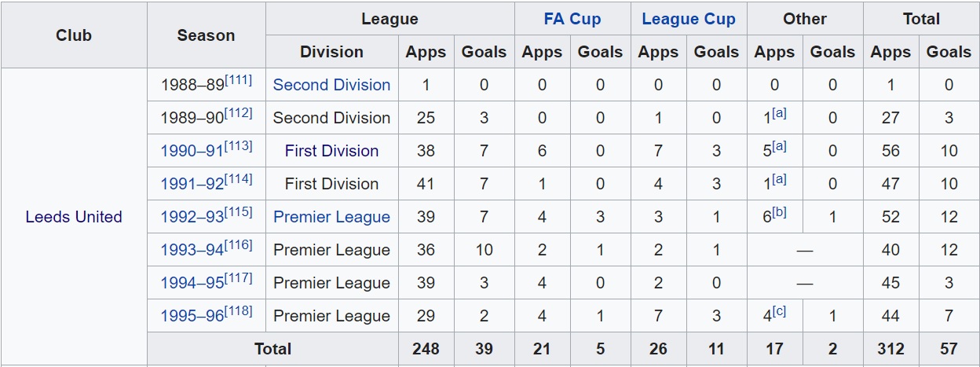Click the Club column header cell

(74, 35)
